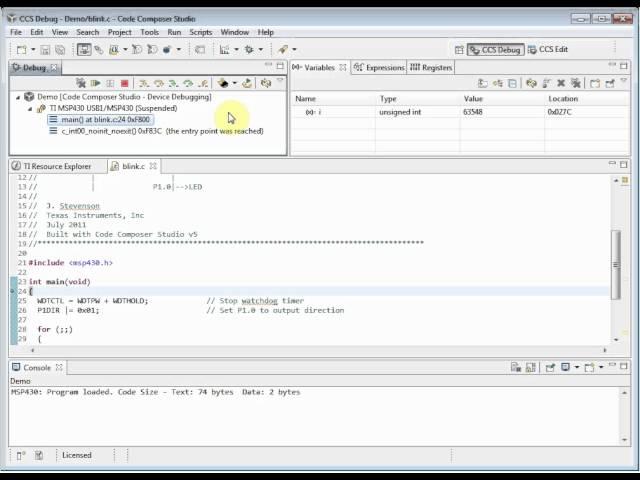Screen dimensions: 640x480
Task: Click the Value column header in Variables
Action: tap(473, 99)
